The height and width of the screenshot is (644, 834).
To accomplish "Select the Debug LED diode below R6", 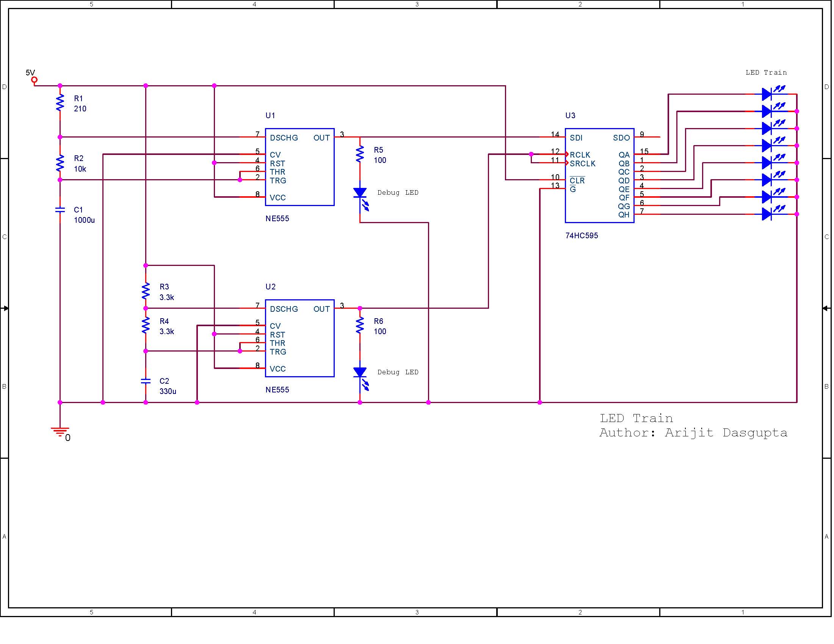I will click(361, 380).
